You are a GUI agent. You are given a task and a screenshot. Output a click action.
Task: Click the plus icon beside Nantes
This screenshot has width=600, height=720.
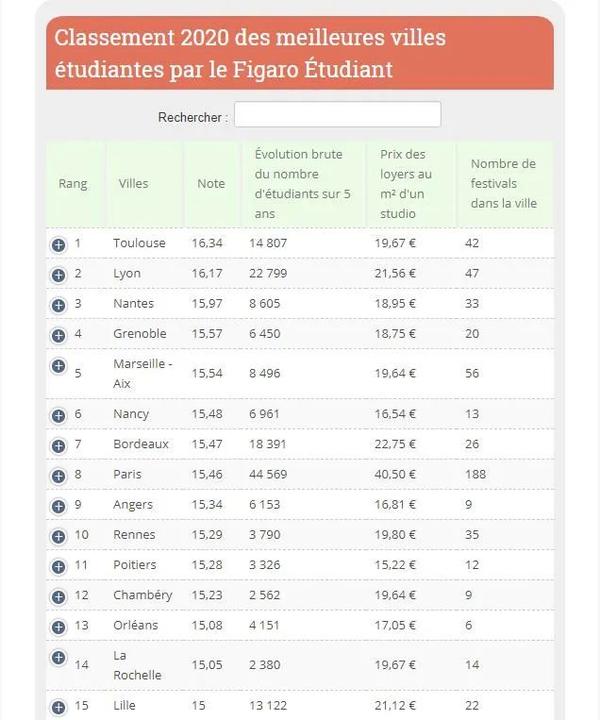click(58, 304)
